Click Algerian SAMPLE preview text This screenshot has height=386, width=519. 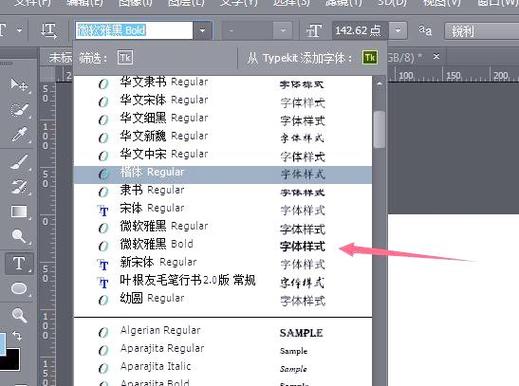[301, 333]
